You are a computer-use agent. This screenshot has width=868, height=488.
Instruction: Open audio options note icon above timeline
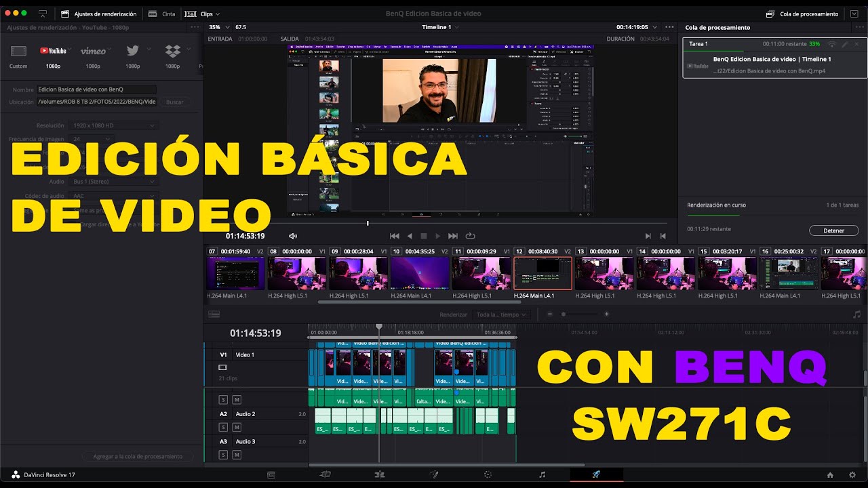[856, 314]
